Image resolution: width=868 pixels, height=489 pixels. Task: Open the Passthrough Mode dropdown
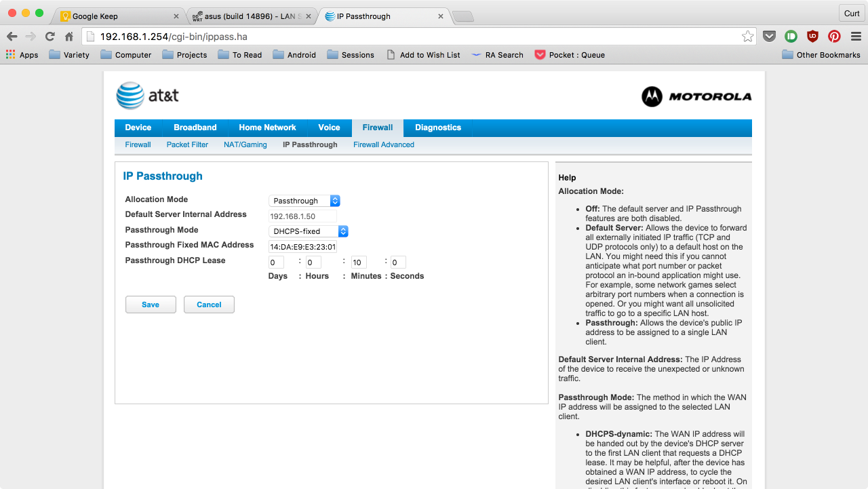coord(309,231)
